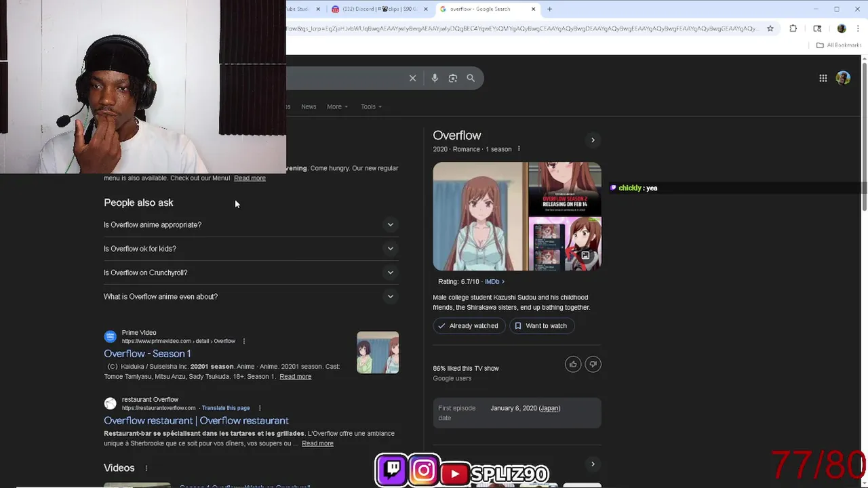Screen dimensions: 868x488
Task: Expand 'Is Overflow on Crunchyroll?' question
Action: click(x=251, y=272)
